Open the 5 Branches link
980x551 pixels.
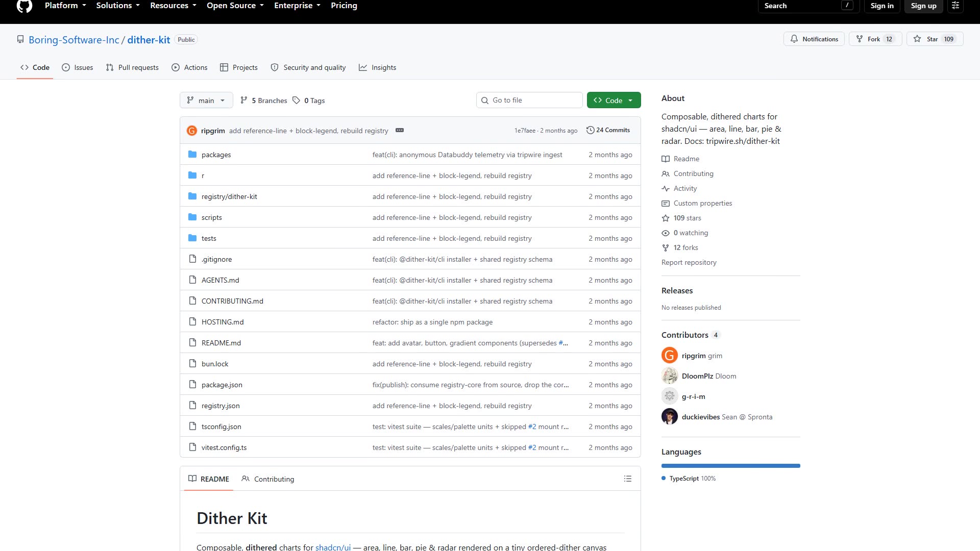tap(264, 101)
